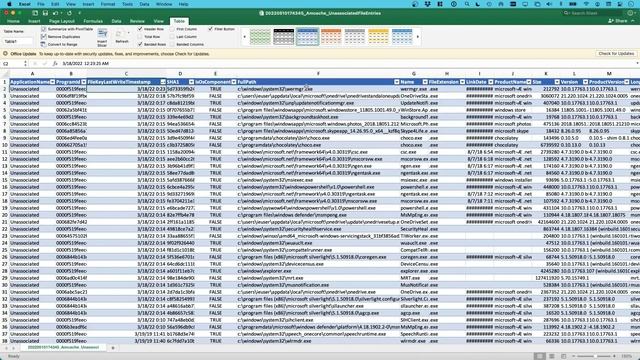Pick the yellow table style swatch

tap(378, 37)
